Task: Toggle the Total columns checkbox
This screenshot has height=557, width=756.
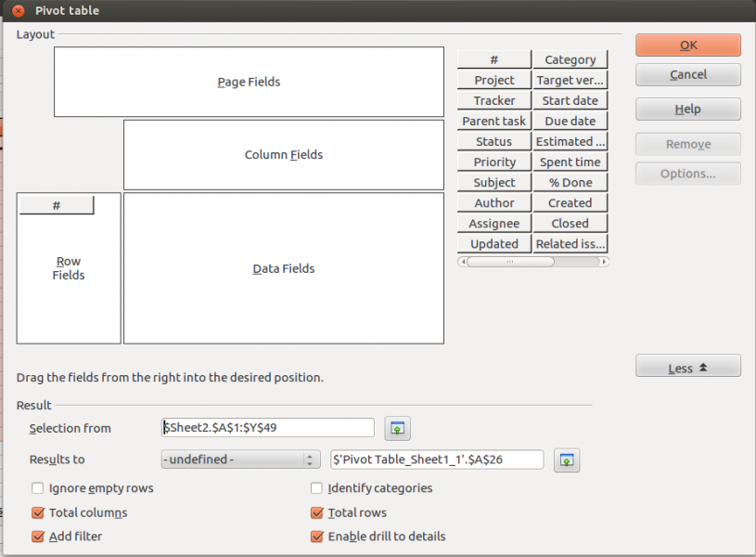Action: (38, 512)
